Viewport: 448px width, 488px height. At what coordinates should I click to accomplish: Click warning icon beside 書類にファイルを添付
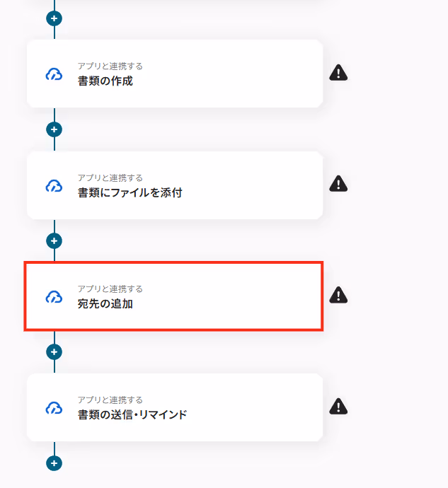pyautogui.click(x=338, y=184)
